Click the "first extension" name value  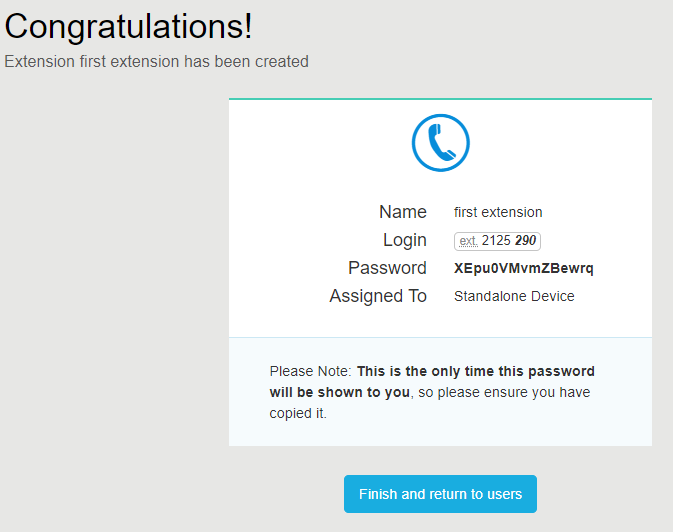498,212
